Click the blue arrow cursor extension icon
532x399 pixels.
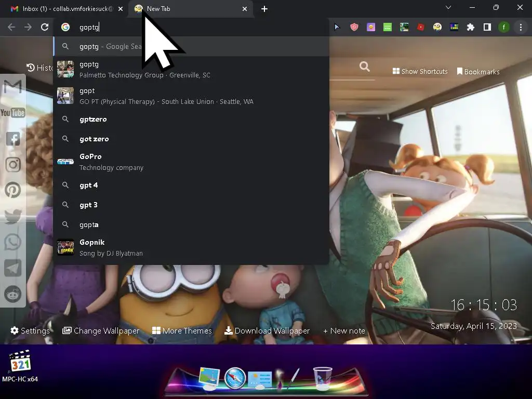337,27
